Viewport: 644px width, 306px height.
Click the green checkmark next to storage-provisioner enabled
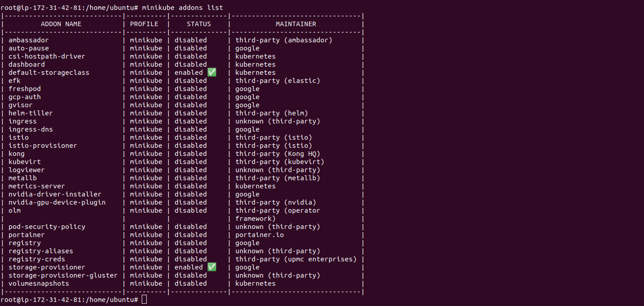(x=212, y=267)
